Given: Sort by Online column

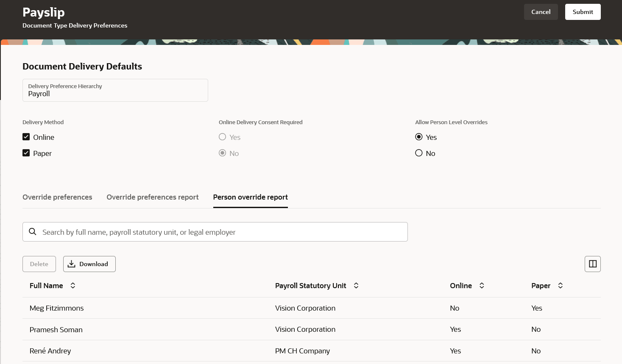Looking at the screenshot, I should 482,286.
